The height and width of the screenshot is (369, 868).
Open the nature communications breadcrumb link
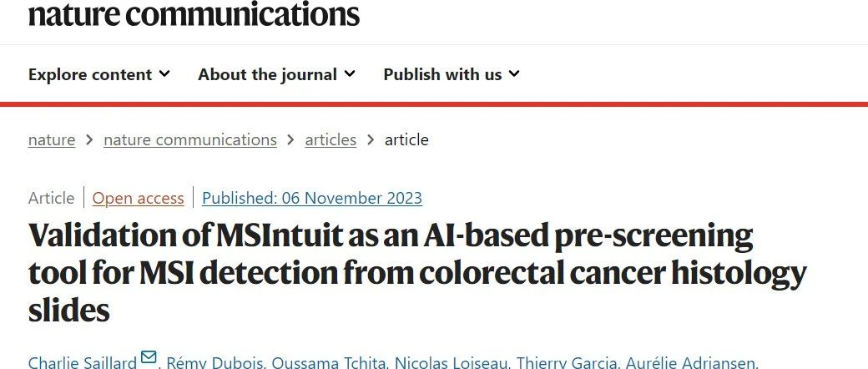pos(190,139)
